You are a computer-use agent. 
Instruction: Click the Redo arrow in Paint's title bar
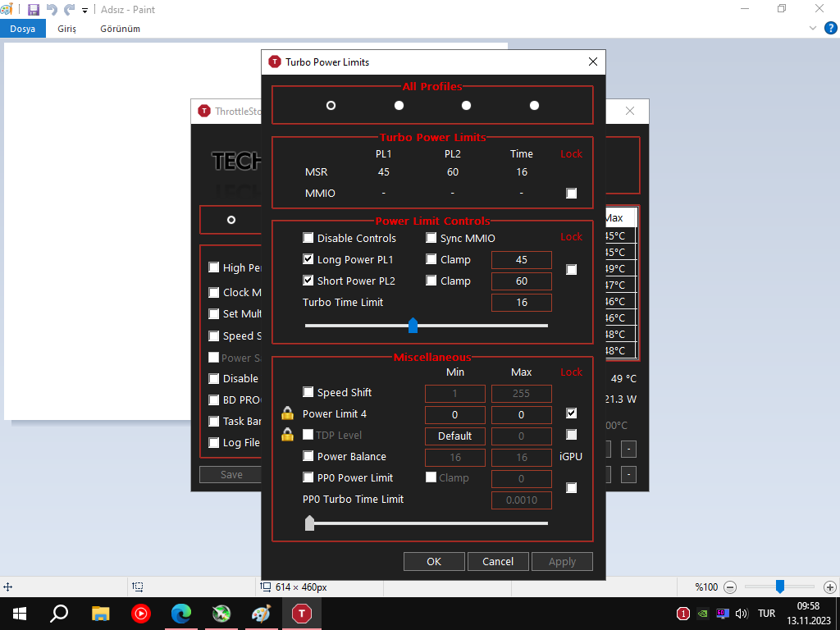click(69, 10)
